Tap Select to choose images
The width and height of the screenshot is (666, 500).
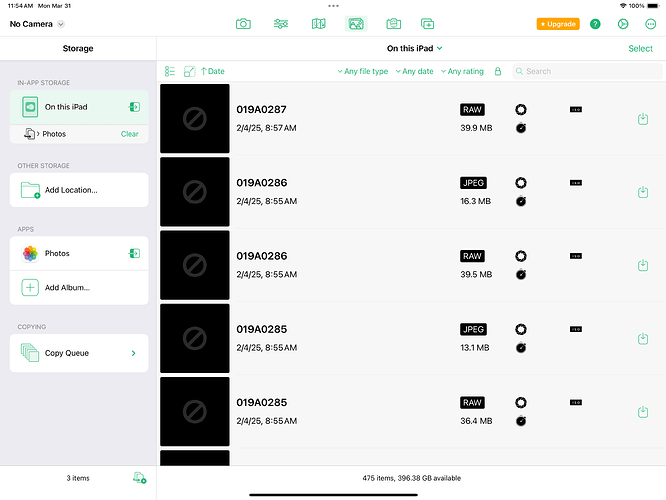640,48
